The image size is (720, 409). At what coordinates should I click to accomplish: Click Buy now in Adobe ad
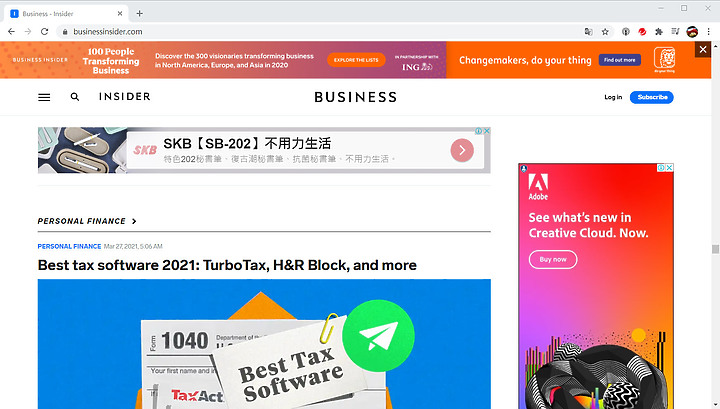(553, 259)
